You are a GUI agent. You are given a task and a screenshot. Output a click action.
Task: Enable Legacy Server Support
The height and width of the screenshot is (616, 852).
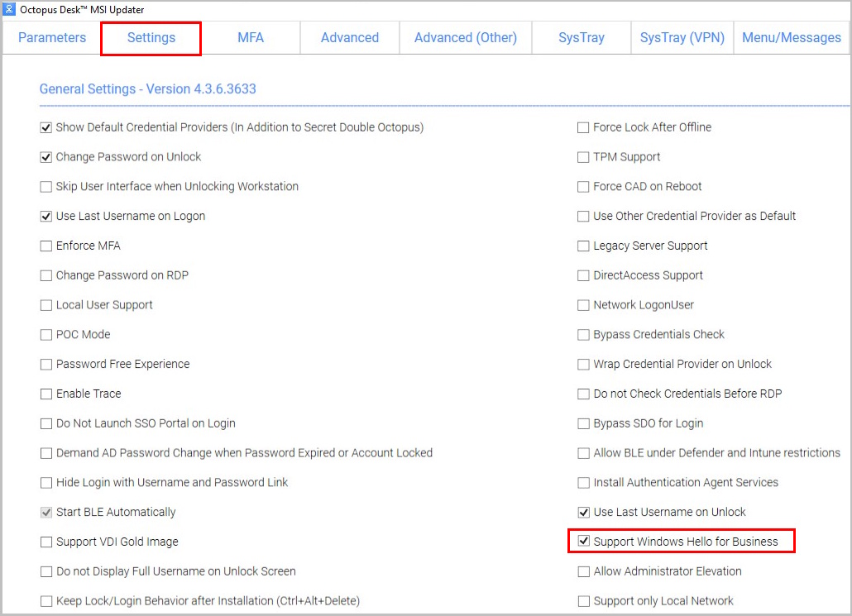coord(583,246)
